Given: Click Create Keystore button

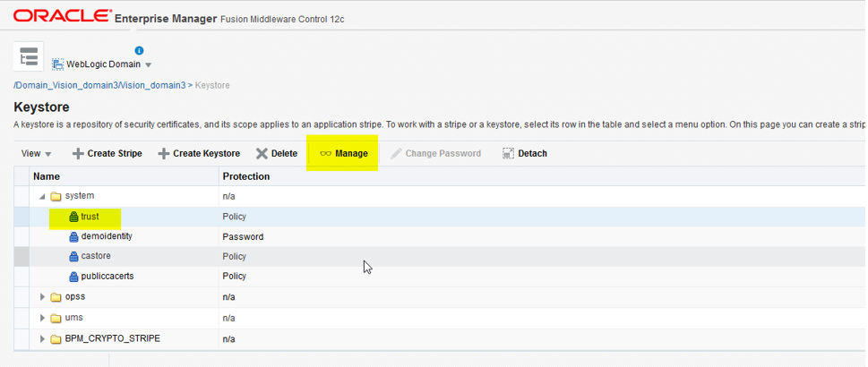Looking at the screenshot, I should click(199, 153).
